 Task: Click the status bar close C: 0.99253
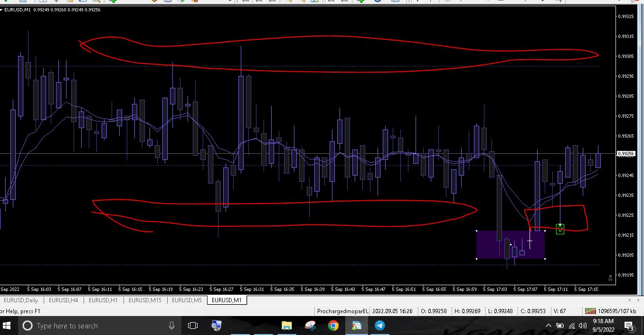[533, 311]
